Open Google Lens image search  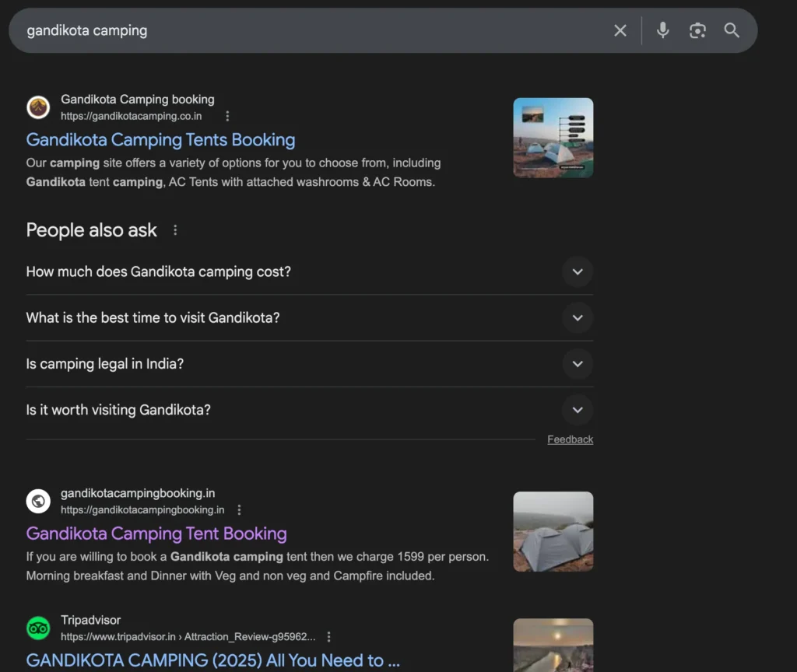(697, 30)
